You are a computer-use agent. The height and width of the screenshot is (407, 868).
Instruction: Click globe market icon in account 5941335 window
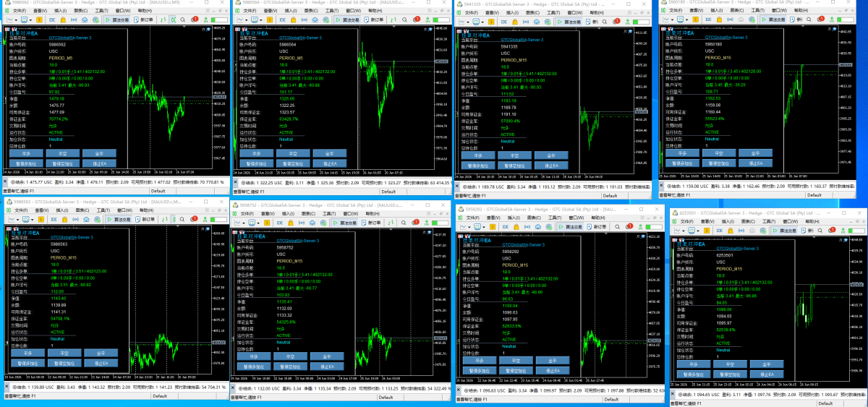[548, 22]
